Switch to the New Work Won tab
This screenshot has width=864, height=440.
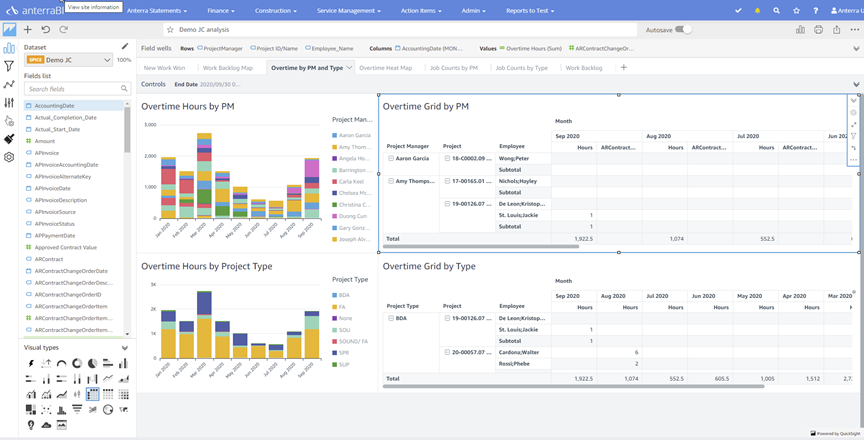coord(164,68)
